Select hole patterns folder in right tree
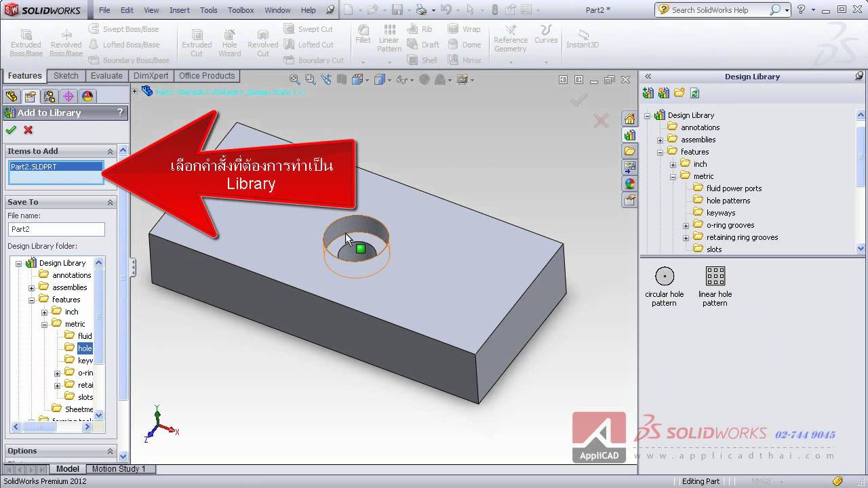This screenshot has height=488, width=868. (x=728, y=201)
